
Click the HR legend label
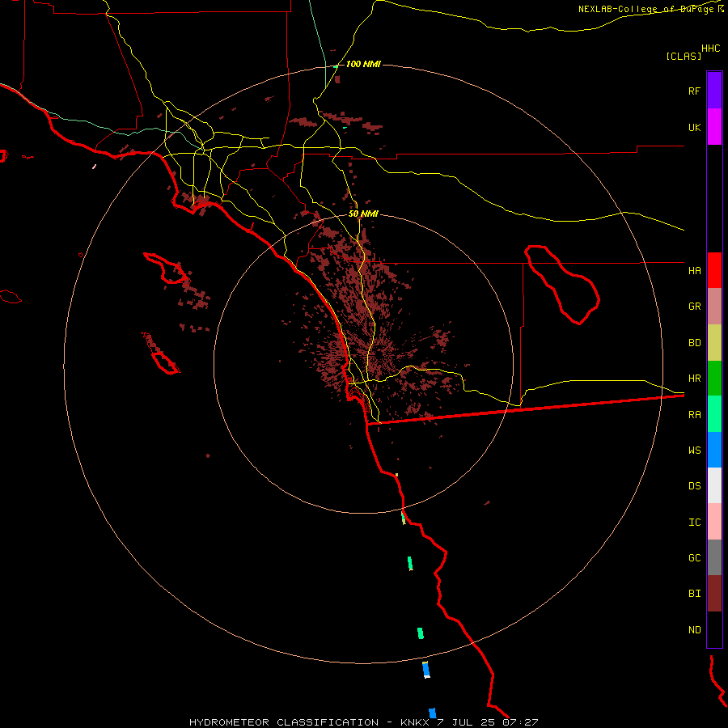(694, 379)
